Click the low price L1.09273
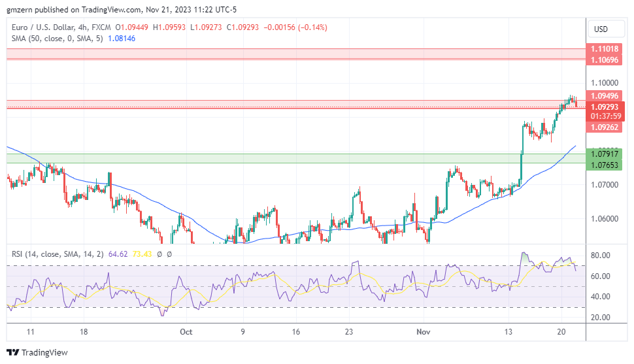The height and width of the screenshot is (364, 634). tap(206, 27)
